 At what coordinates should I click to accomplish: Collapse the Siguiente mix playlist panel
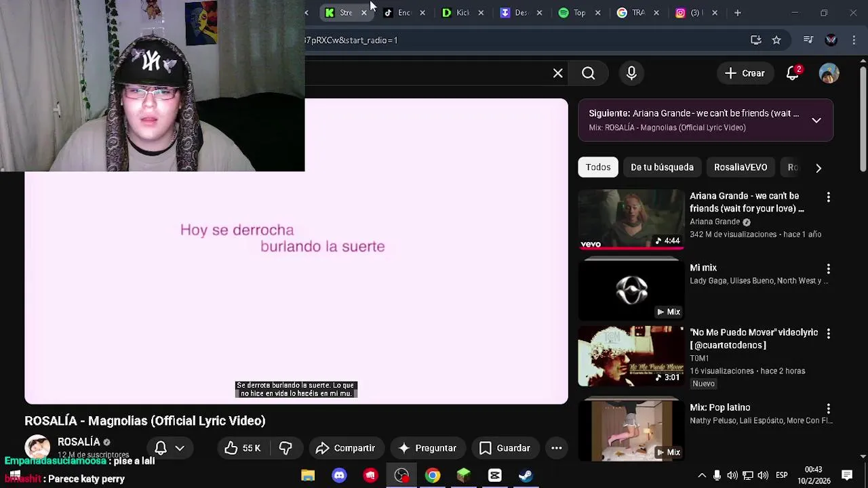click(816, 120)
